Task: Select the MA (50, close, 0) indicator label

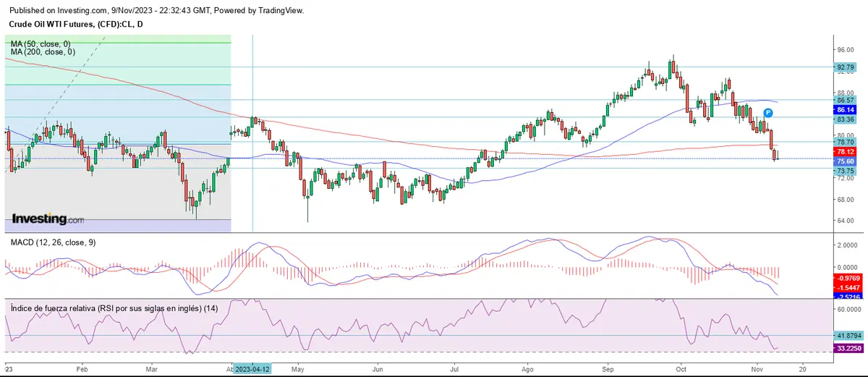Action: coord(42,44)
